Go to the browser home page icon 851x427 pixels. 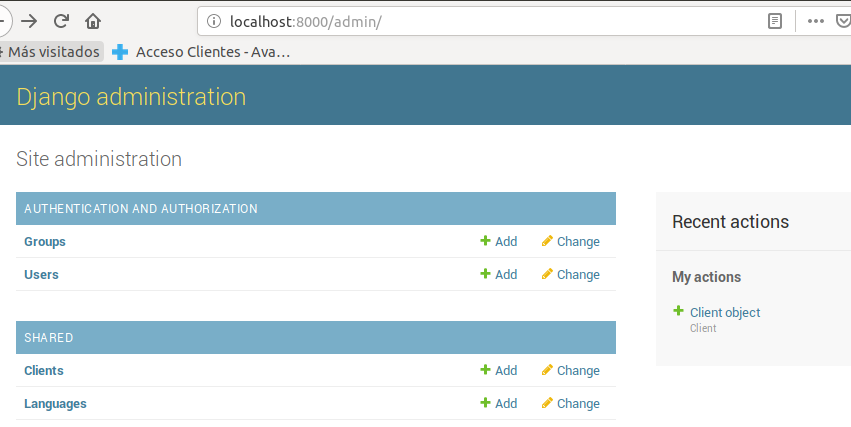pyautogui.click(x=93, y=21)
